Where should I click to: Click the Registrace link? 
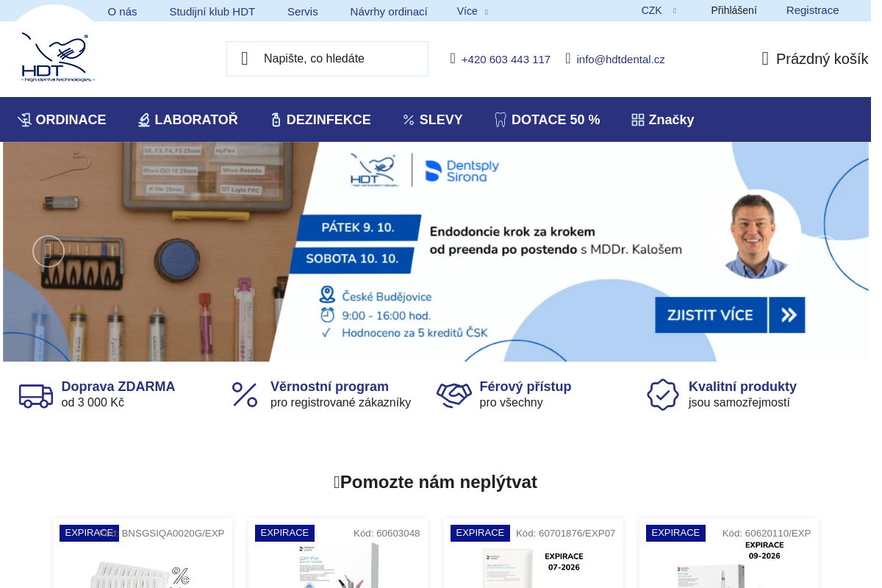point(812,10)
